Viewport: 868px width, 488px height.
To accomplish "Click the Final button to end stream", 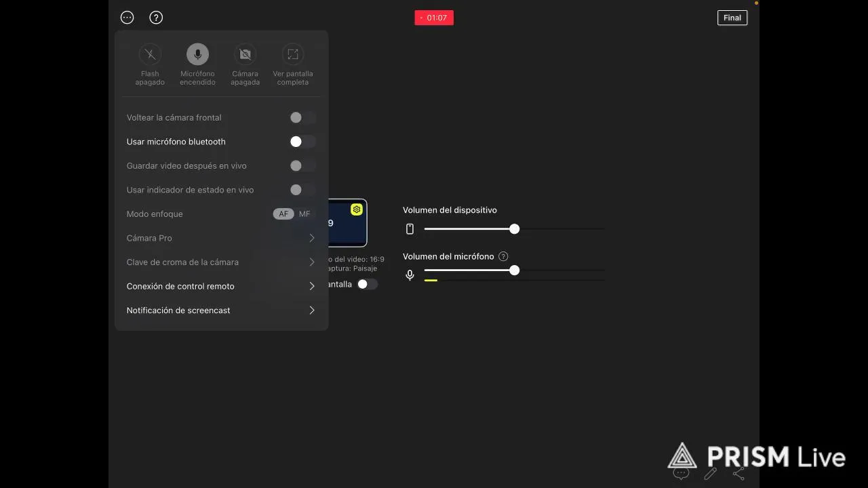I will pyautogui.click(x=732, y=18).
